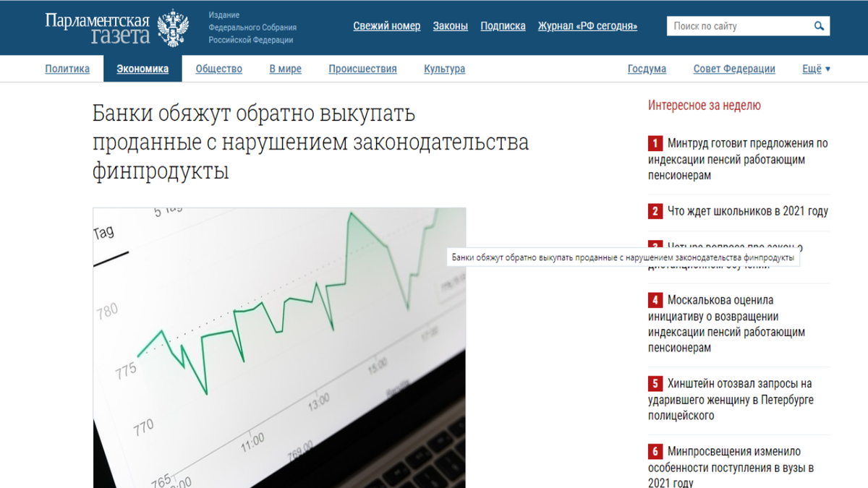This screenshot has height=488, width=868.
Task: Open the Подписка link
Action: (503, 26)
